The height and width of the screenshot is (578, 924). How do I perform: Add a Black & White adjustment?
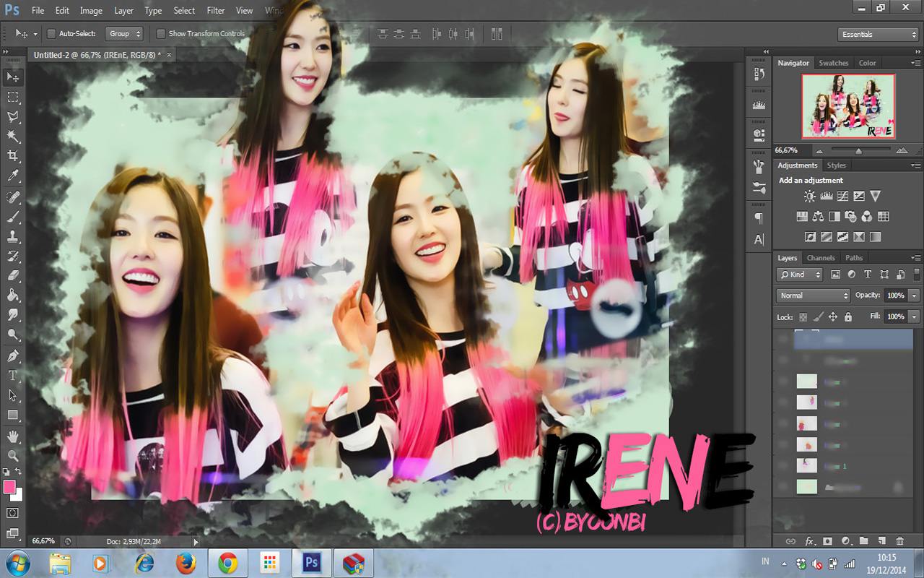point(834,216)
